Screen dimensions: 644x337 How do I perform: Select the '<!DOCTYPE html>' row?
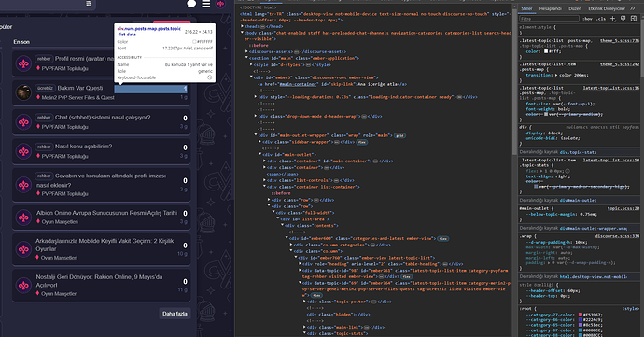258,7
